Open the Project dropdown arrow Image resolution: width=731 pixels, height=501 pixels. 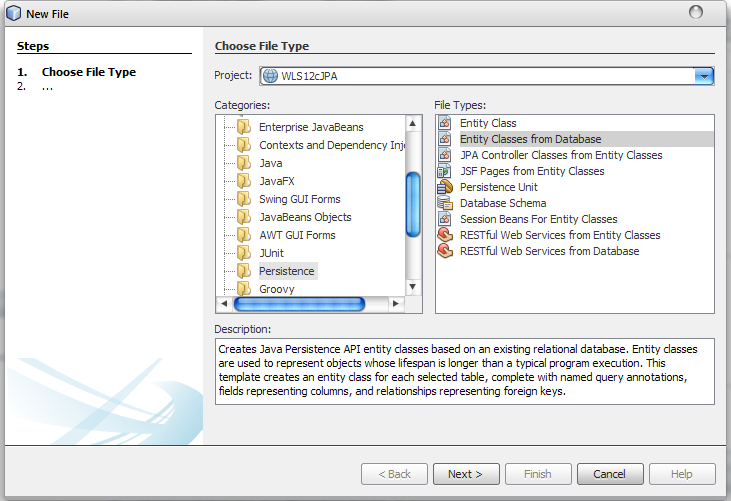pos(704,76)
